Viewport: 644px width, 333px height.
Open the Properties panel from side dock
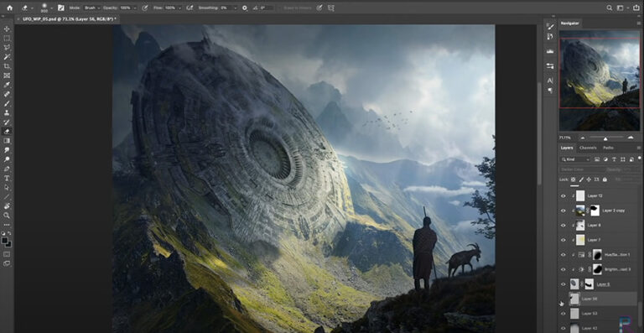(x=550, y=65)
